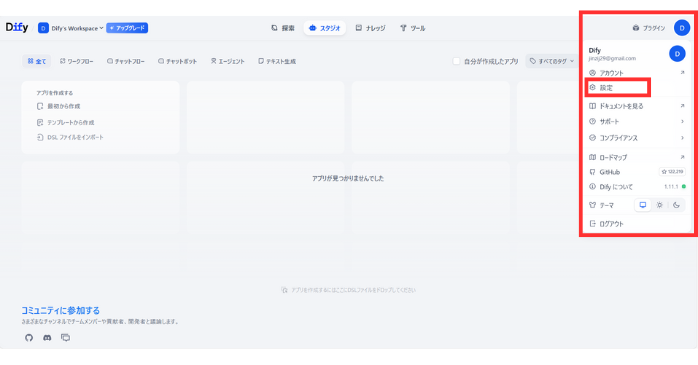This screenshot has width=698, height=365.
Task: Open the プラグイン page
Action: click(649, 28)
